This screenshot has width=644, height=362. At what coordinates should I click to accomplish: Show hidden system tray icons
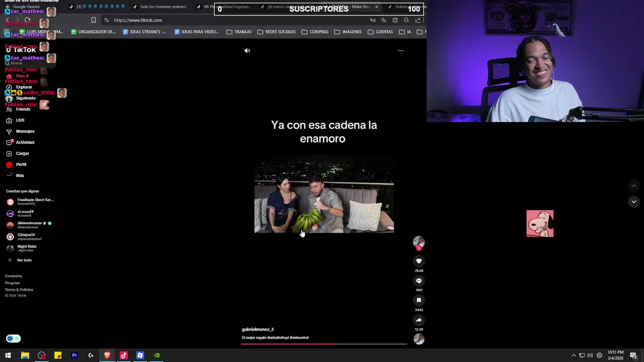[574, 355]
